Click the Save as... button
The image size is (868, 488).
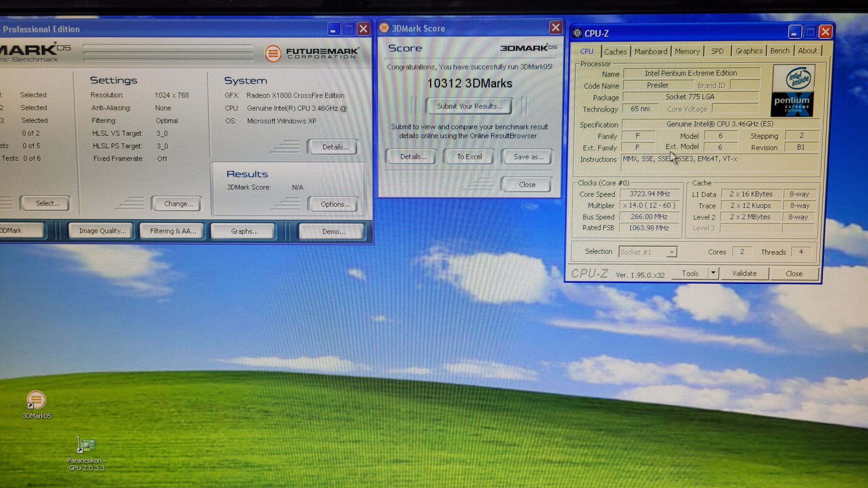[528, 157]
